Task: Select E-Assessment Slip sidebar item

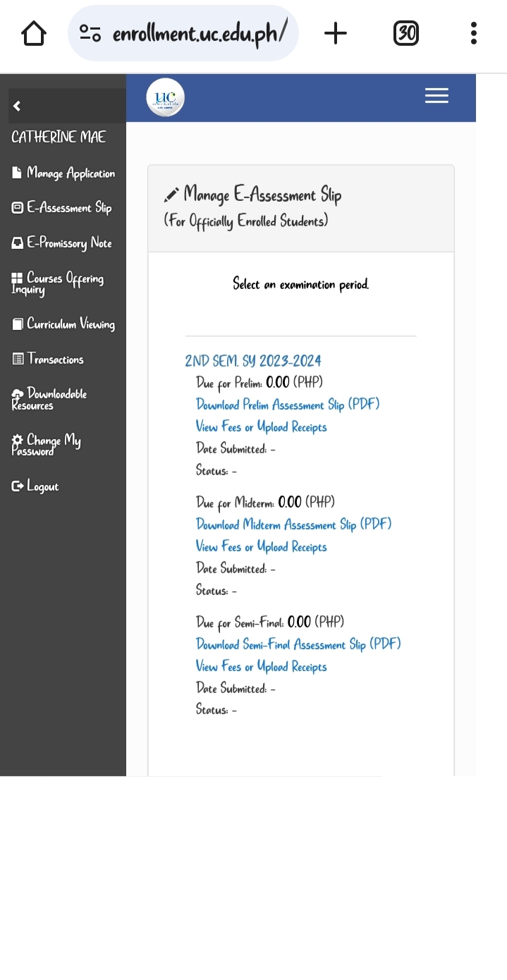Action: coord(62,208)
